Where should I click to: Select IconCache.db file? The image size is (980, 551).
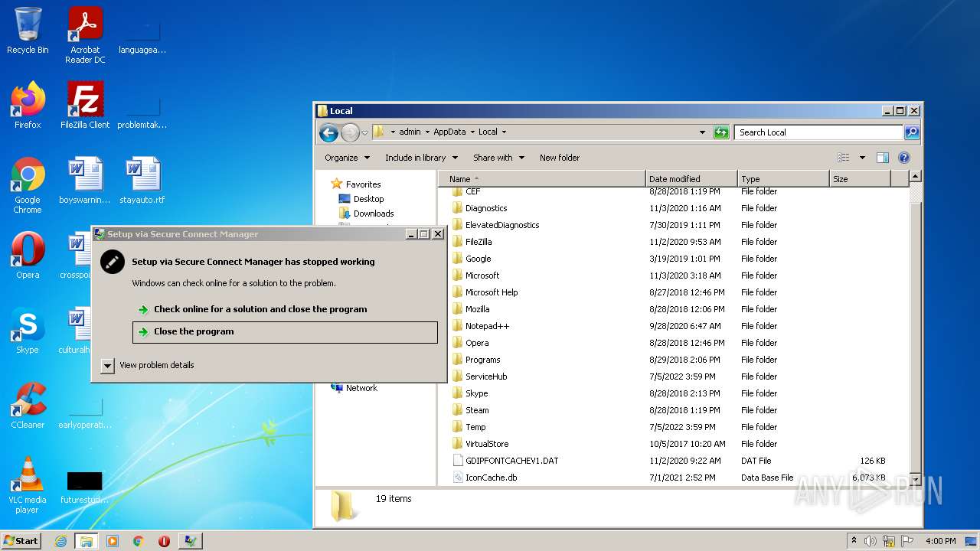pyautogui.click(x=491, y=478)
